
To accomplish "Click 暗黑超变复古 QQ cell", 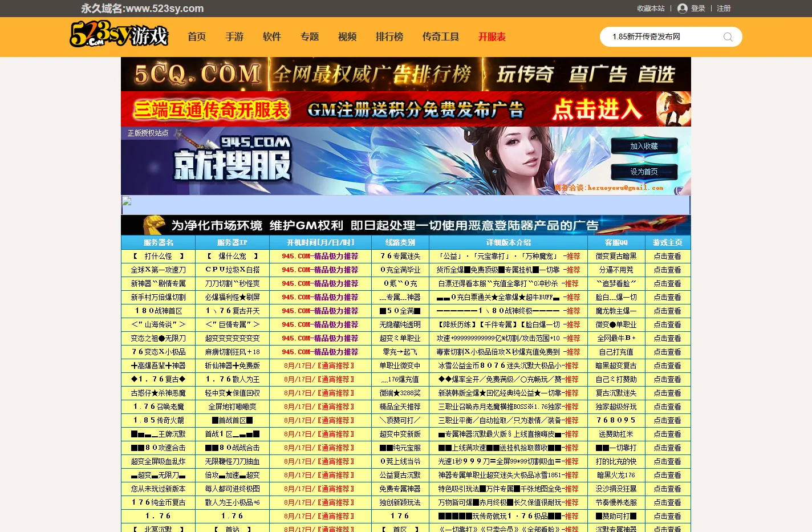I will (x=616, y=366).
